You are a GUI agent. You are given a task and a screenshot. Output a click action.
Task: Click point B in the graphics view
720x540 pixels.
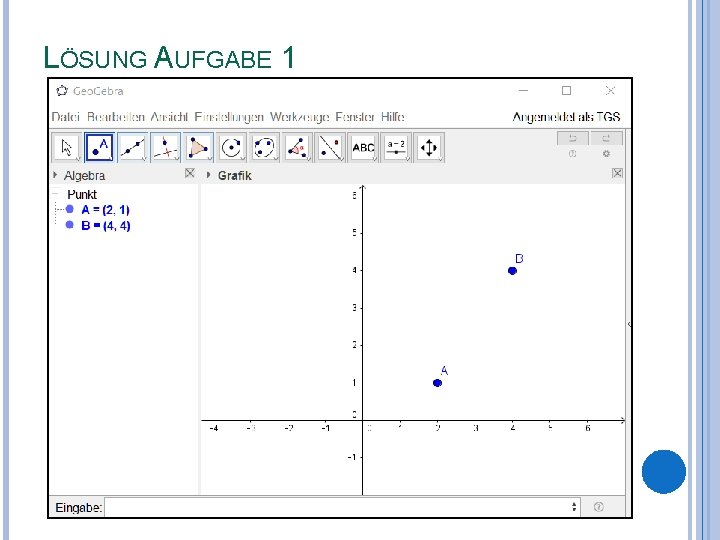point(512,270)
